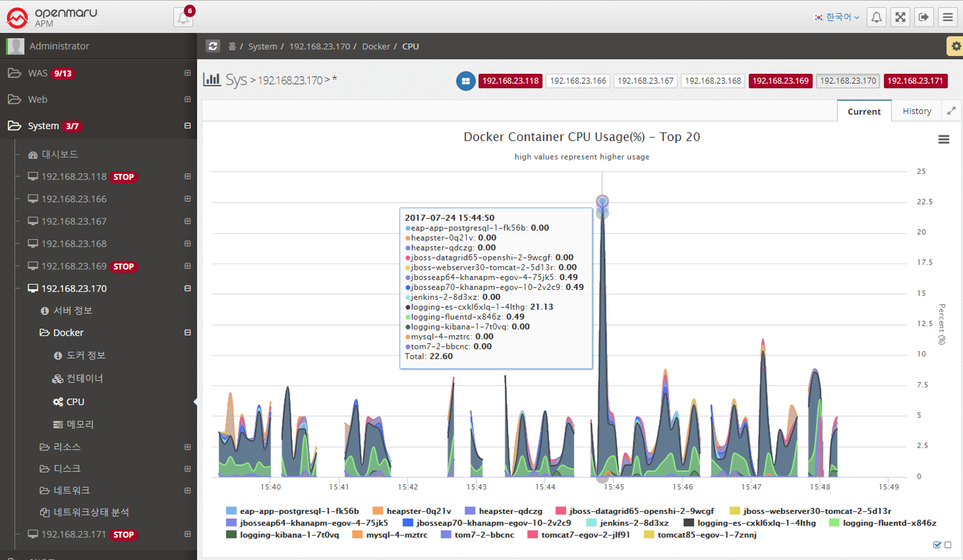This screenshot has width=963, height=560.
Task: Click the logout icon in header
Action: pyautogui.click(x=924, y=17)
